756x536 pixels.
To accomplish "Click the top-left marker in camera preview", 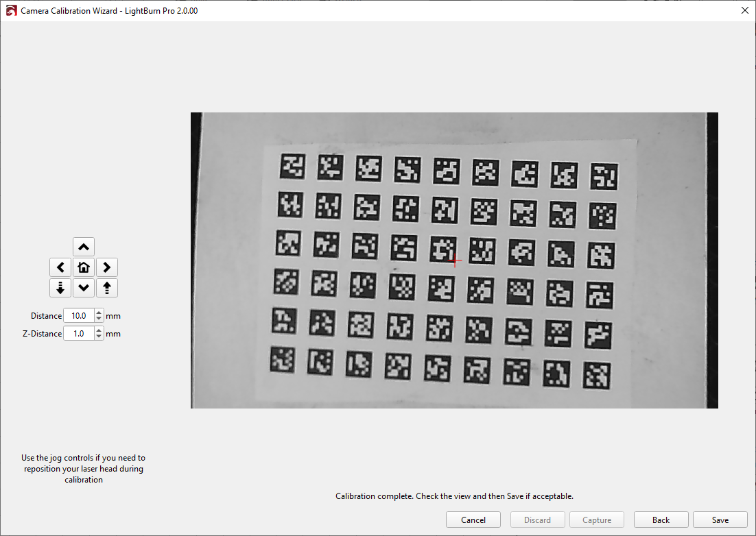I will (293, 167).
